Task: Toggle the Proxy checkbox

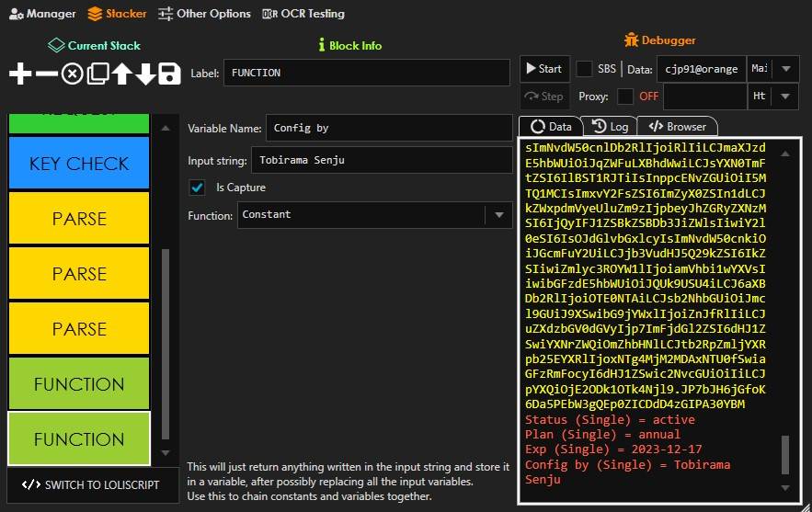Action: tap(625, 97)
